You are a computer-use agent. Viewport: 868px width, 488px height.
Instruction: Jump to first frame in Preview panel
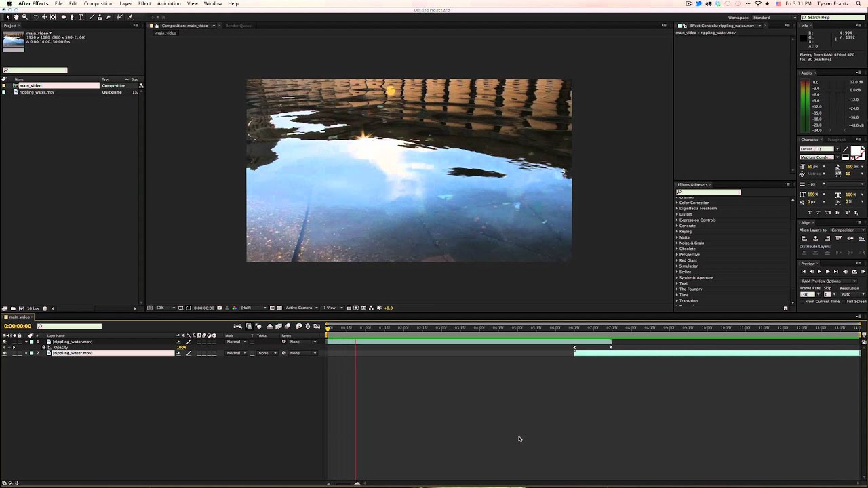click(804, 272)
